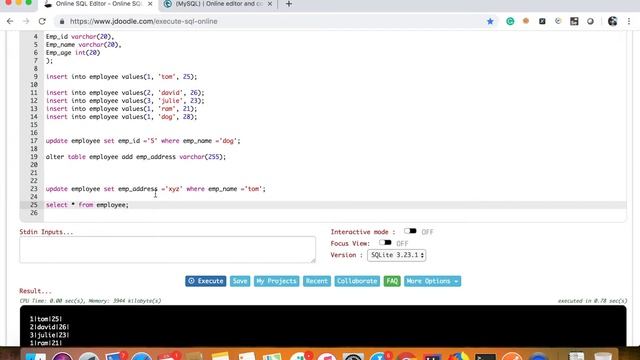Viewport: 640px width, 360px height.
Task: Go back to the previous page
Action: [x=10, y=21]
